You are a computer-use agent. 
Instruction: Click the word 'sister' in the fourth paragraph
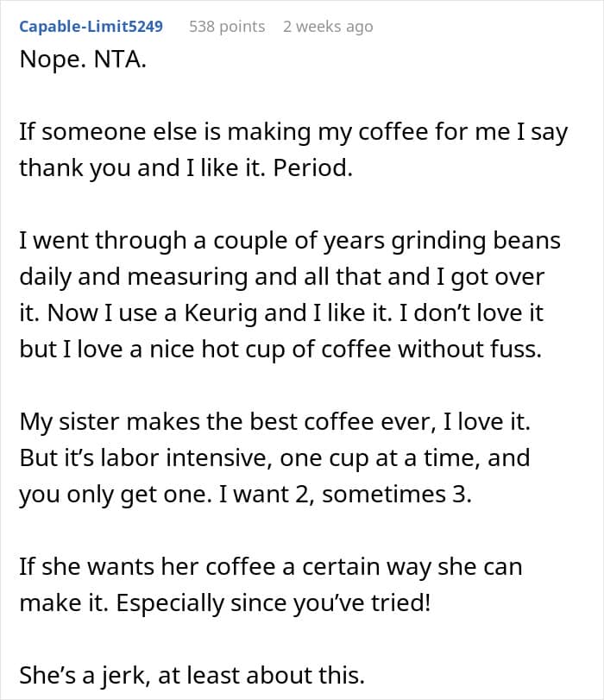pyautogui.click(x=89, y=422)
